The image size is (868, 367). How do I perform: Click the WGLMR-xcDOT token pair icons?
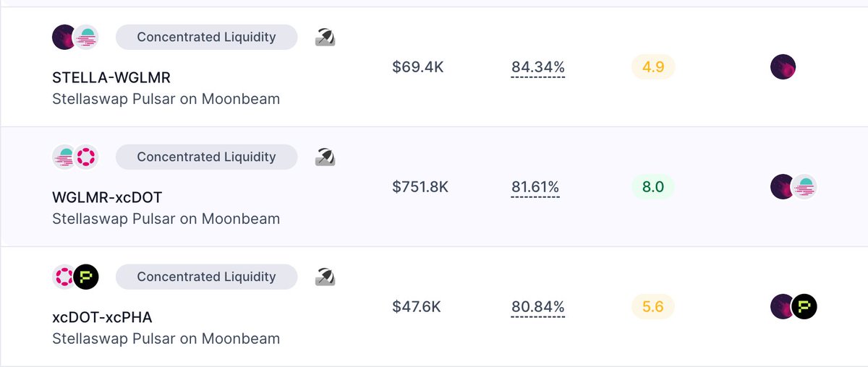pos(75,157)
